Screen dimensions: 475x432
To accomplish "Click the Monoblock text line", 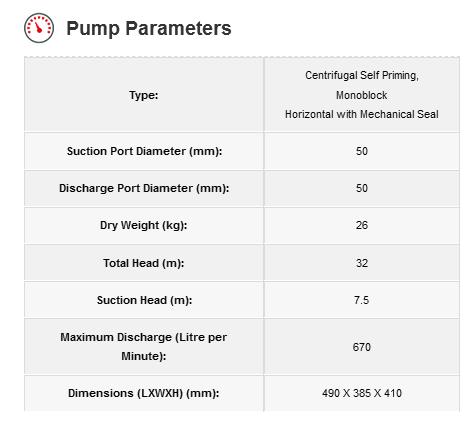I will pyautogui.click(x=362, y=95).
